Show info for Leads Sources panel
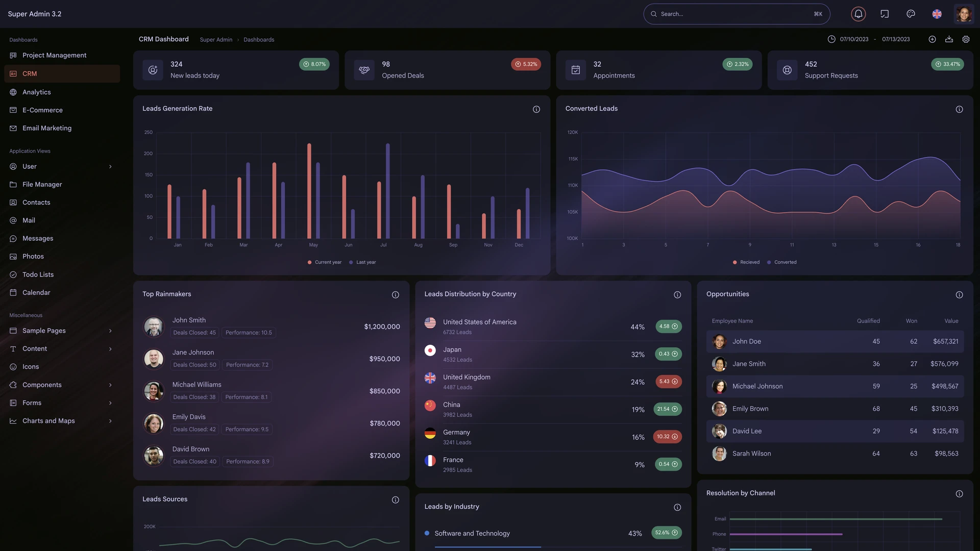The image size is (980, 551). point(396,500)
